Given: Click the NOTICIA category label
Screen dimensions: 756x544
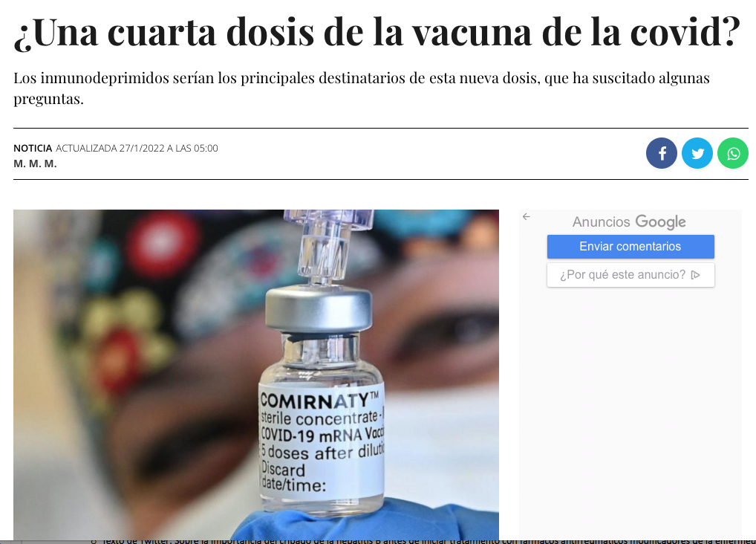Looking at the screenshot, I should (33, 148).
